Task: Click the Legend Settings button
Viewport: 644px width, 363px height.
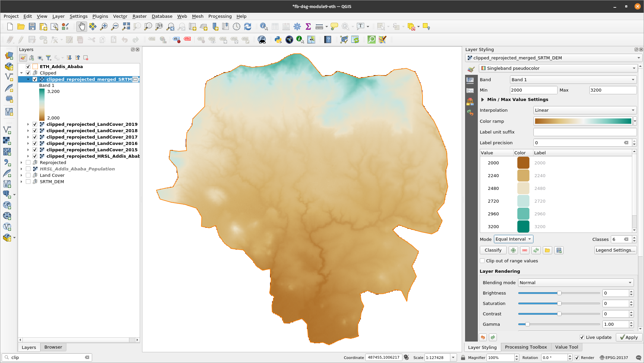Action: click(615, 250)
